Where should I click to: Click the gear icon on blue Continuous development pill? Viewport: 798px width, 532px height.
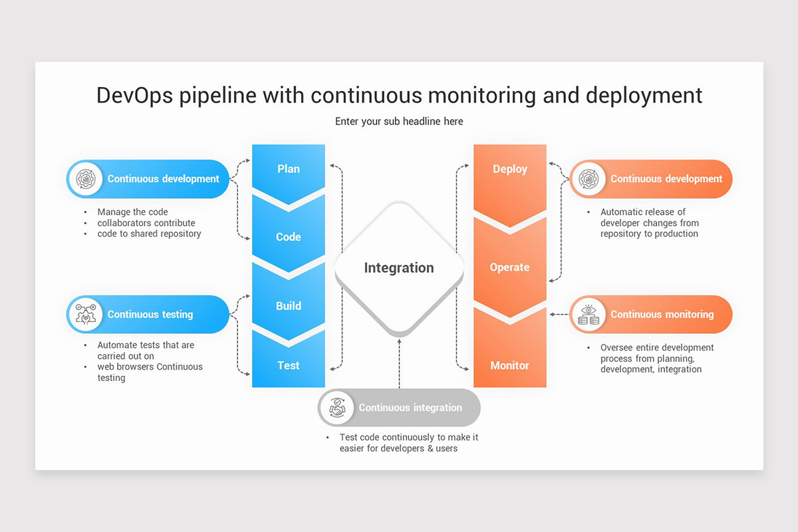(86, 179)
